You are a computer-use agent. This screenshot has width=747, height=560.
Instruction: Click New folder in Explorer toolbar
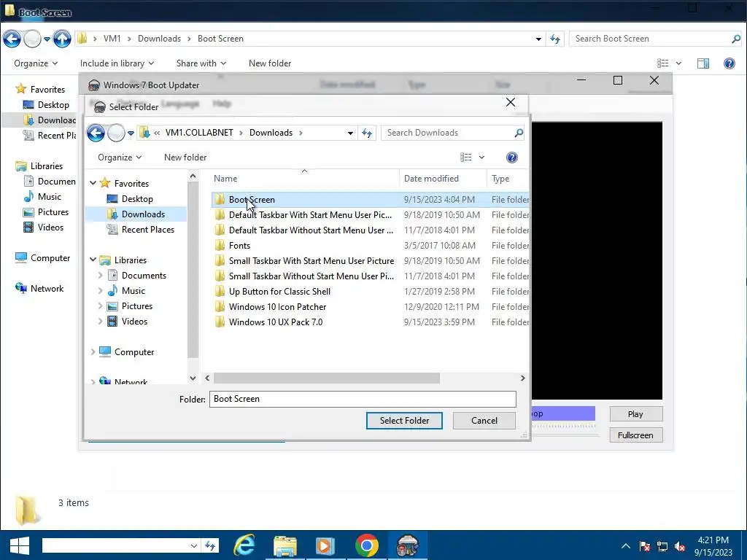[270, 63]
